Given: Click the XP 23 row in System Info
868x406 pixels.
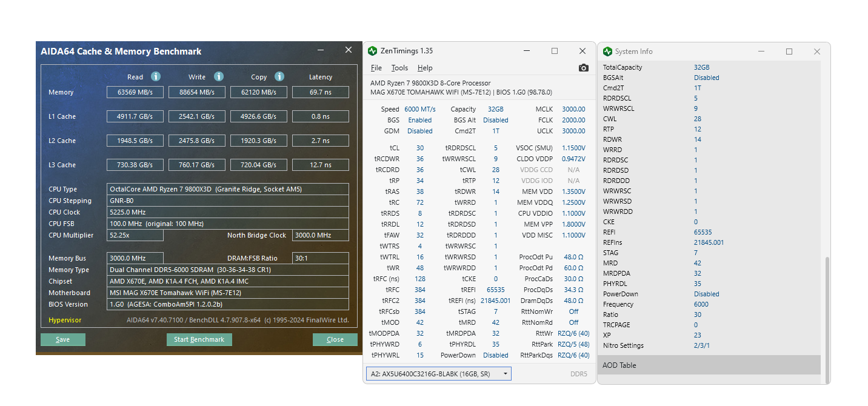Looking at the screenshot, I should pyautogui.click(x=709, y=335).
